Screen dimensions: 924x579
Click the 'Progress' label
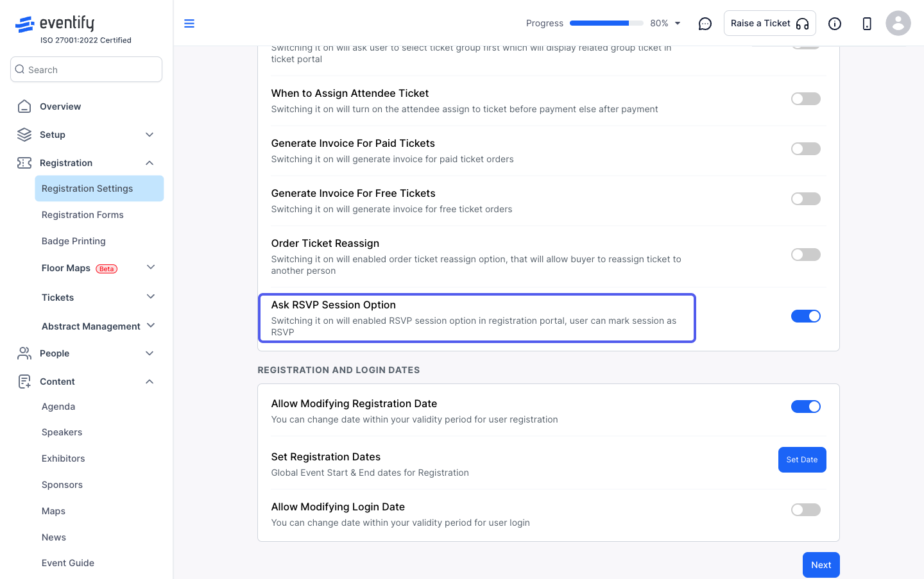[545, 23]
